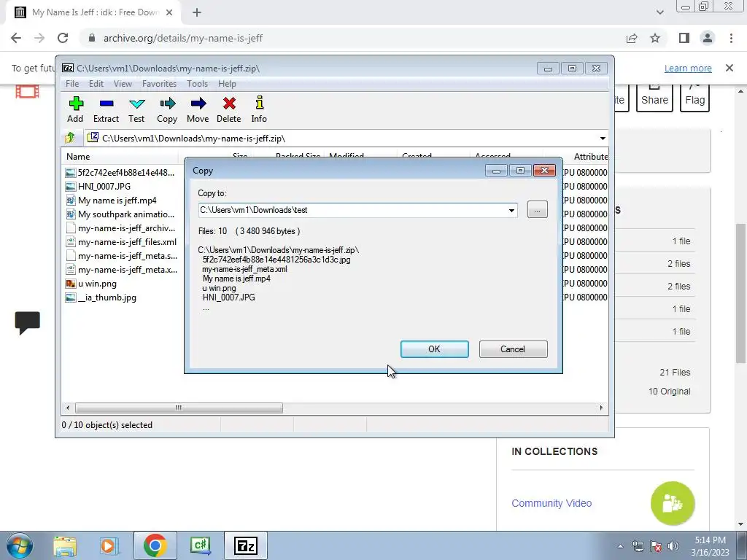Image resolution: width=747 pixels, height=560 pixels.
Task: Open View menu in 7-Zip
Action: tap(123, 84)
